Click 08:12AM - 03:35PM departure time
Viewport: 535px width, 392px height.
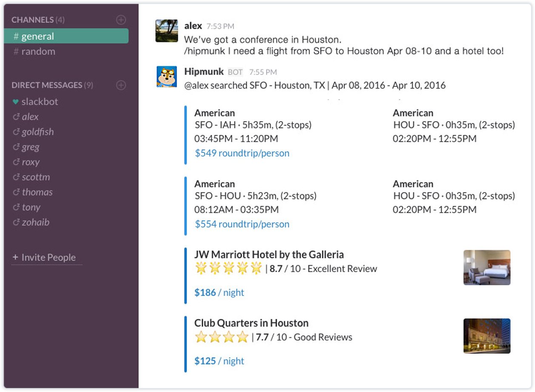click(236, 210)
